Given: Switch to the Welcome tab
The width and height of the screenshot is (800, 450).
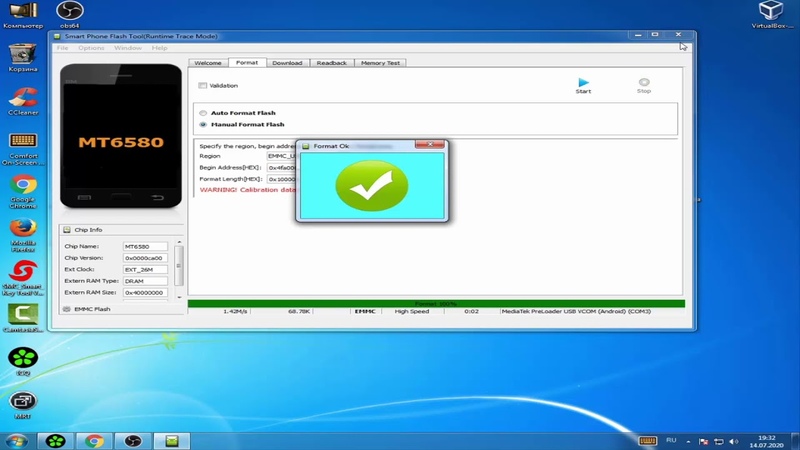Looking at the screenshot, I should [208, 63].
